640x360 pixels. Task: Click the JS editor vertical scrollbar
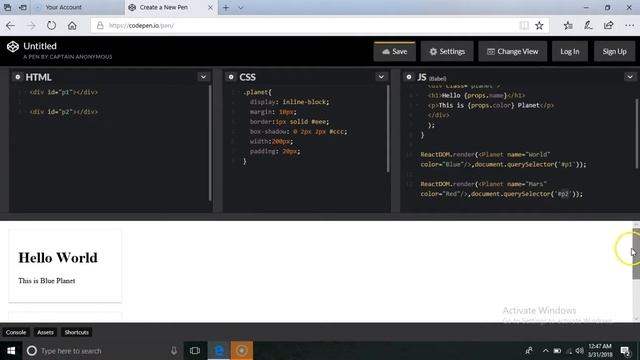(x=637, y=133)
